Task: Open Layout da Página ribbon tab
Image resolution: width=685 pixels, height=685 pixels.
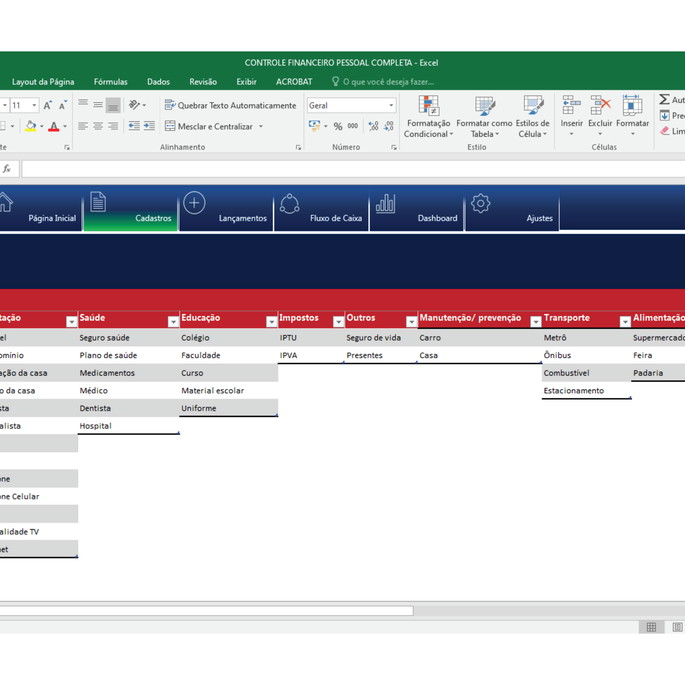Action: coord(43,82)
